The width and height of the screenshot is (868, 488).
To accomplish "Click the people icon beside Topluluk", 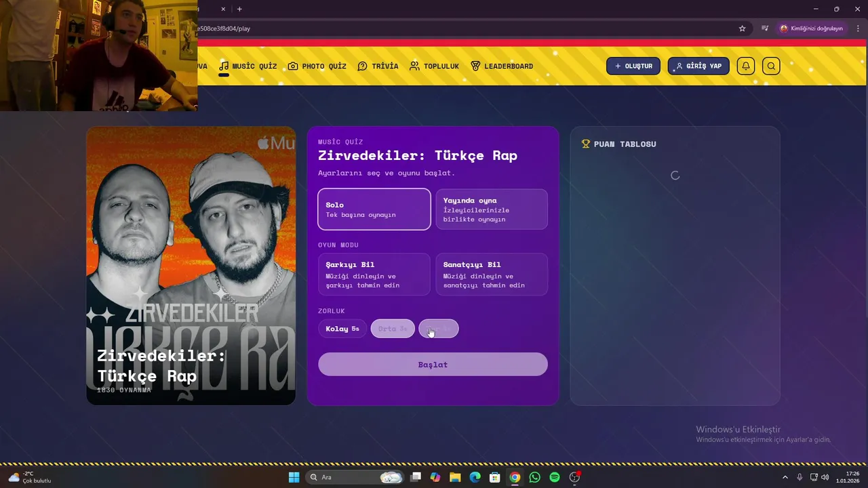I will click(x=414, y=66).
